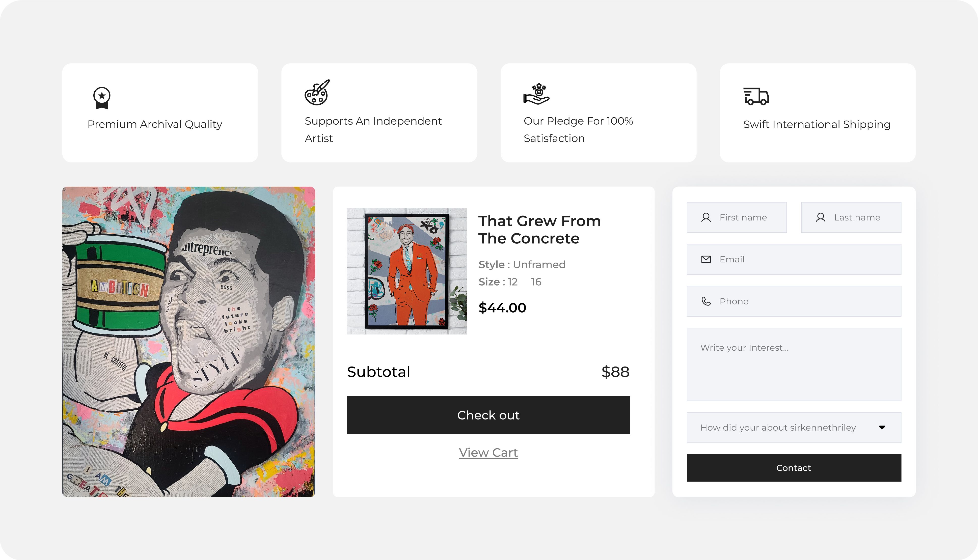The height and width of the screenshot is (560, 978).
Task: Click the person icon in First name field
Action: click(x=706, y=217)
